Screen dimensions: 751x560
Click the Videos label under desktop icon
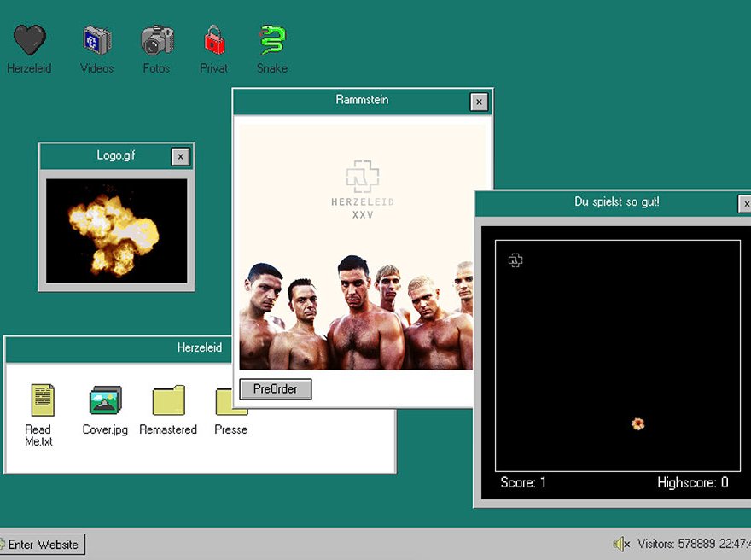(96, 68)
